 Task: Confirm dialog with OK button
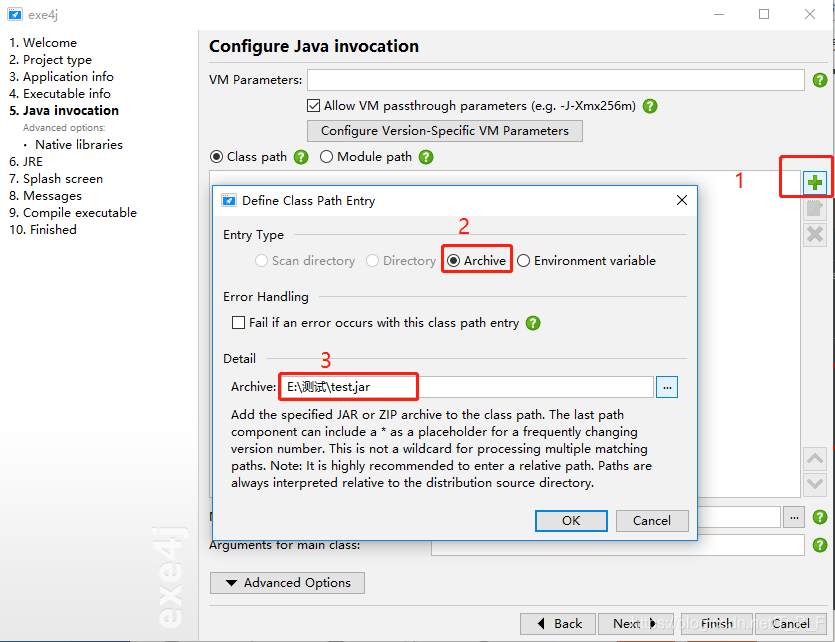571,521
